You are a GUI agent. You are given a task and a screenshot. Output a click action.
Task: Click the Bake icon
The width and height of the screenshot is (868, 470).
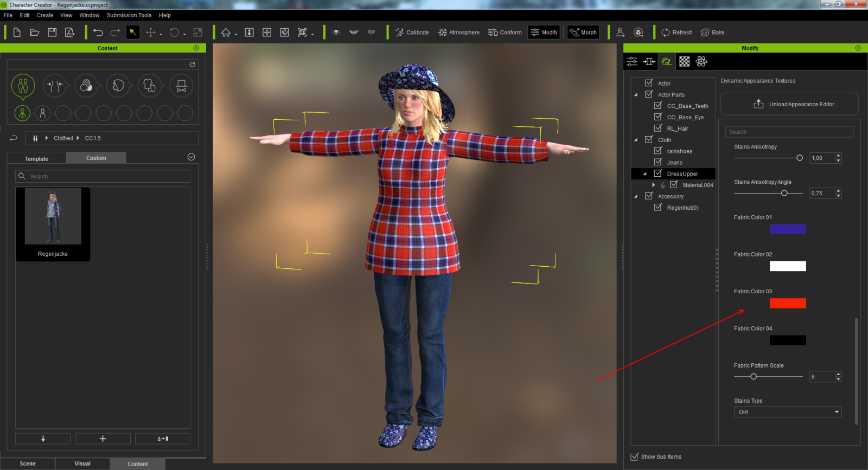point(712,33)
